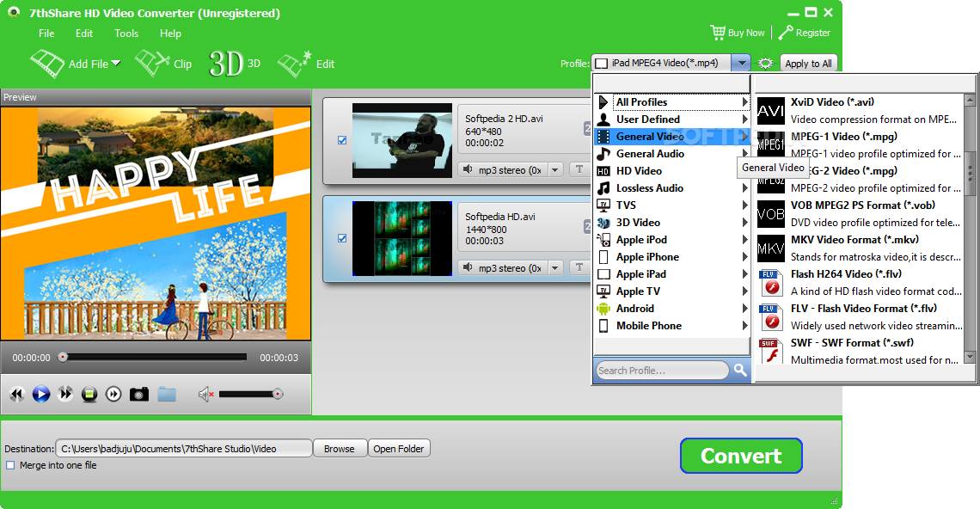Click the Convert button

click(x=741, y=456)
